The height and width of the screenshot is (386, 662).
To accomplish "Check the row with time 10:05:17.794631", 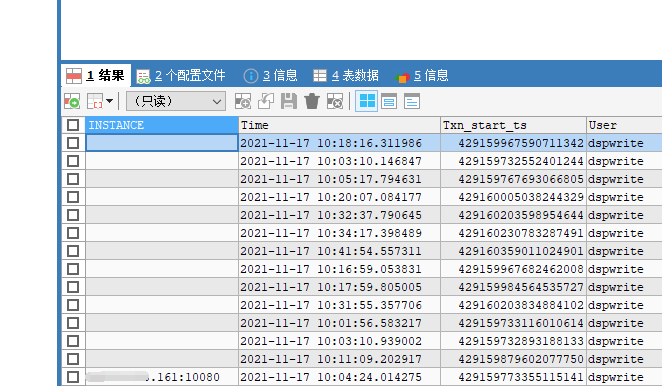I will coord(73,179).
